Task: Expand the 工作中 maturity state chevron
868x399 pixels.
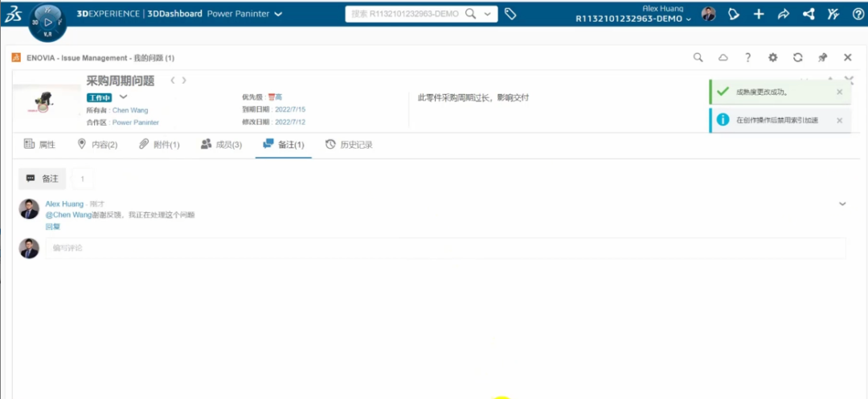Action: [x=124, y=97]
